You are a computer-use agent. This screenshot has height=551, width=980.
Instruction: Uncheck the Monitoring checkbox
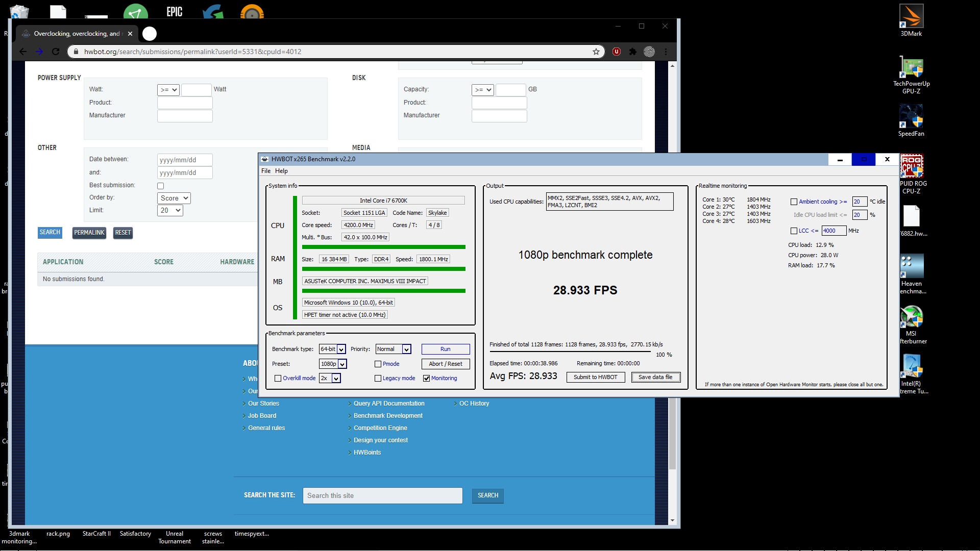[x=427, y=378]
